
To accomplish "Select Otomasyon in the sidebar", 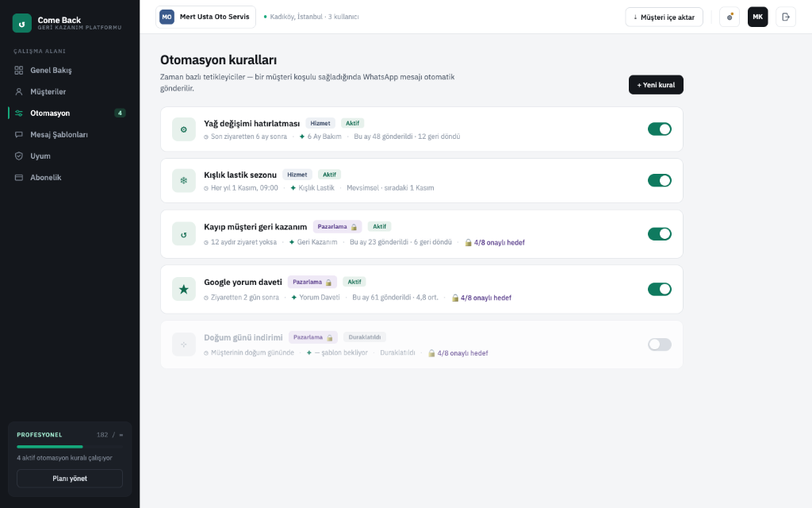I will coord(70,113).
